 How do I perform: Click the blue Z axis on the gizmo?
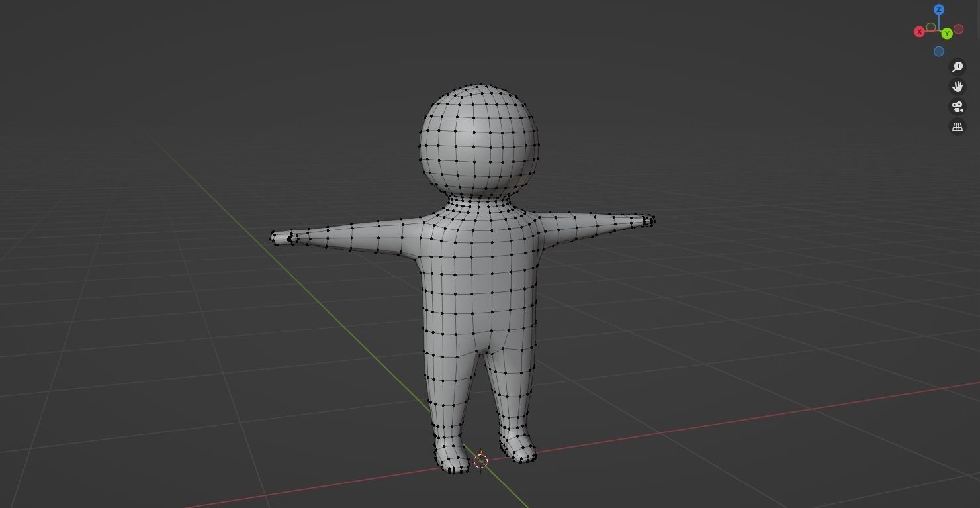click(938, 9)
